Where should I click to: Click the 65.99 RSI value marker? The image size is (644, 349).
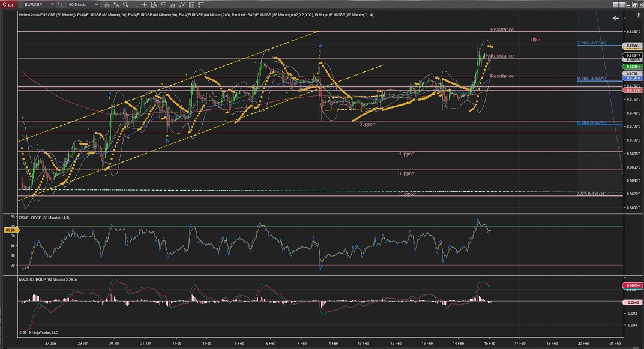(10, 231)
